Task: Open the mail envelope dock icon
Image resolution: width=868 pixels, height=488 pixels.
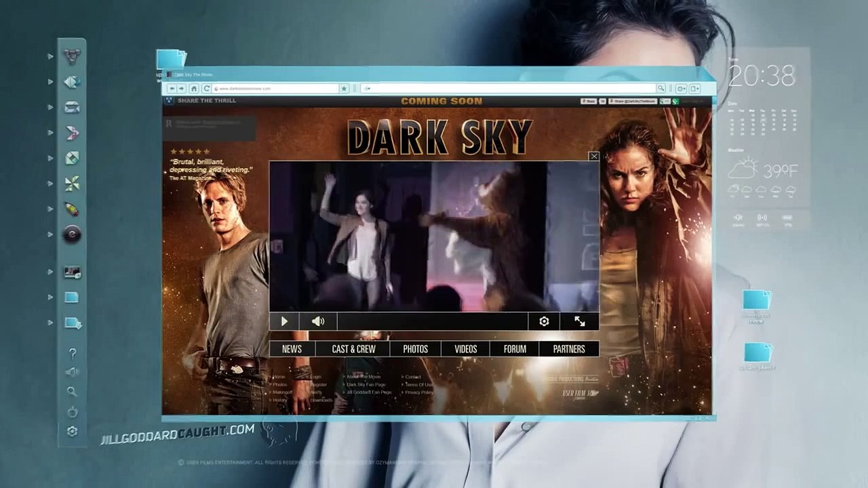Action: click(72, 107)
